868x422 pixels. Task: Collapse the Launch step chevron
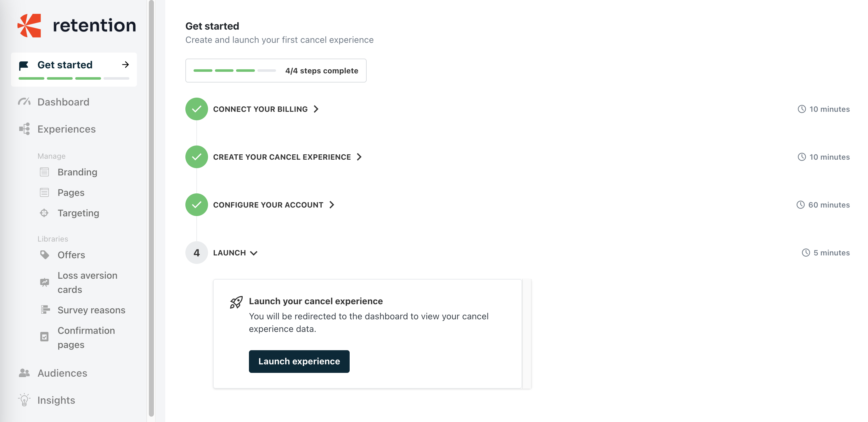(254, 253)
